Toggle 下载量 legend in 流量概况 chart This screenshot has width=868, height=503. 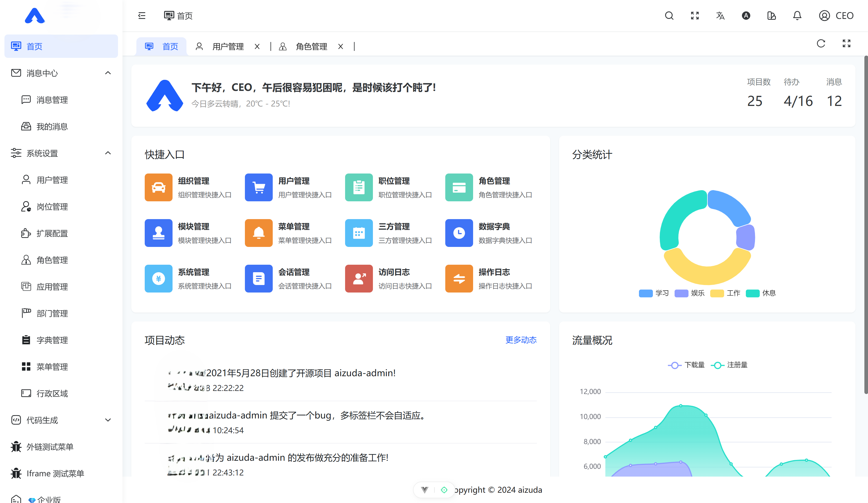pos(686,365)
